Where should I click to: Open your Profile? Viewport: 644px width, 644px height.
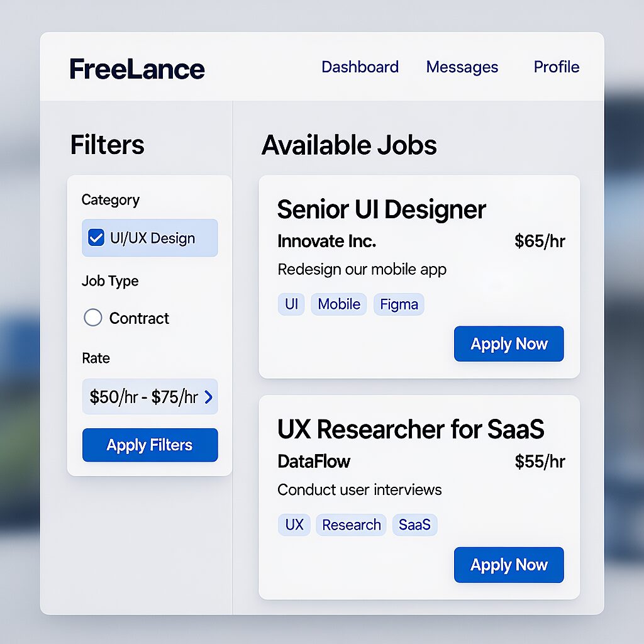point(556,67)
